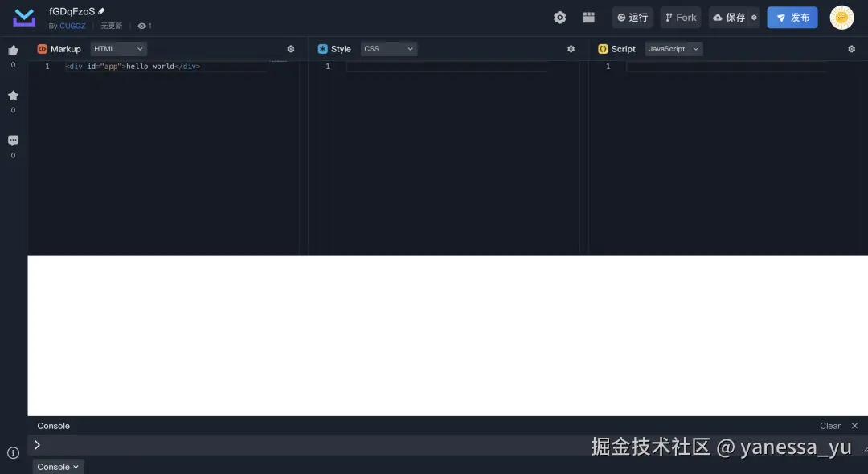Click the pencil icon to rename fGDqFzoS
The image size is (868, 474).
click(100, 10)
